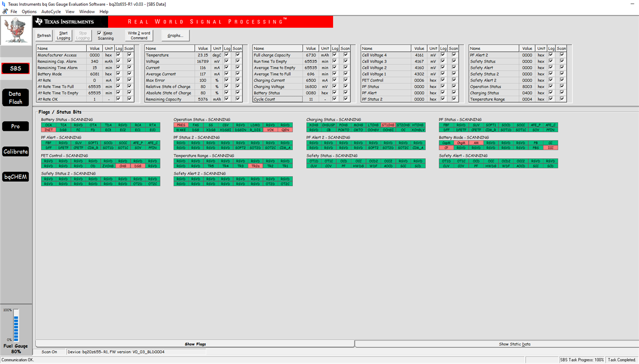The height and width of the screenshot is (364, 639).
Task: Click the Write 2 word Command button
Action: (x=139, y=35)
